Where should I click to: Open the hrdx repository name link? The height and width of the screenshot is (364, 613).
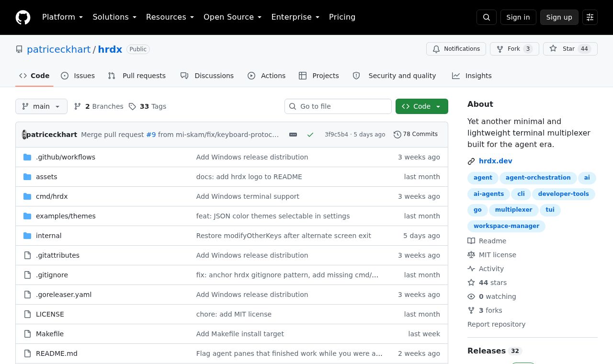110,49
